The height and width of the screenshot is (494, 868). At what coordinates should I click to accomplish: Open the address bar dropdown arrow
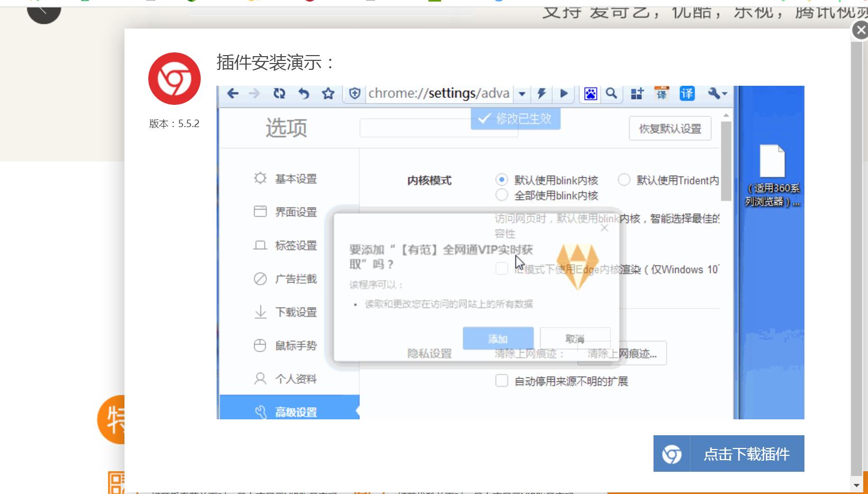(522, 94)
